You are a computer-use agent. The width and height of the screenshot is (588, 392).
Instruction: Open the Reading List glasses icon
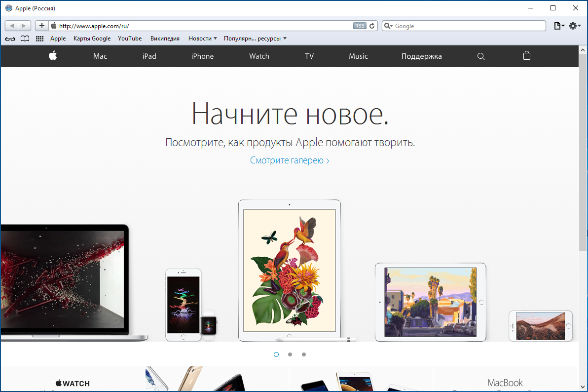pos(10,39)
